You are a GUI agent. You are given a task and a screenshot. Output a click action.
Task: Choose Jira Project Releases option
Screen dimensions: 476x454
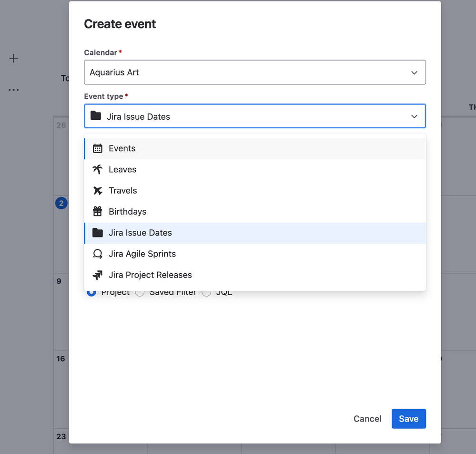(x=255, y=275)
